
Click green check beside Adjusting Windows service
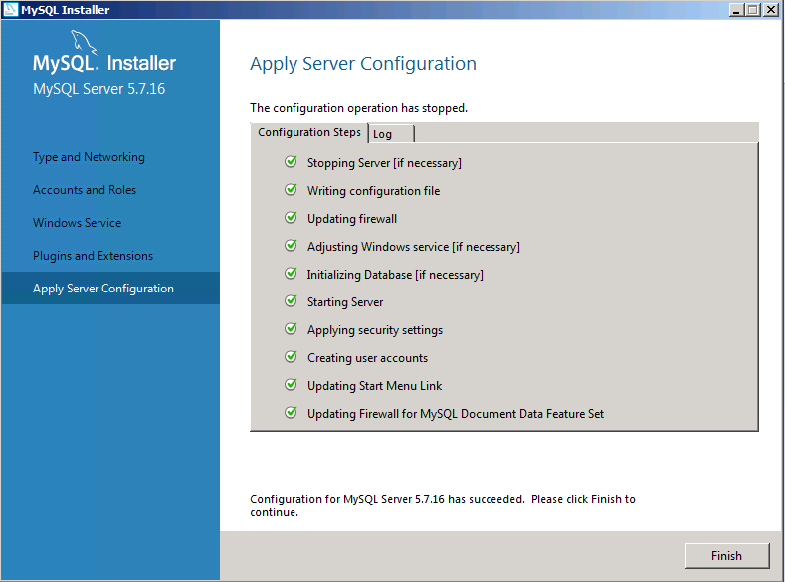pyautogui.click(x=291, y=246)
